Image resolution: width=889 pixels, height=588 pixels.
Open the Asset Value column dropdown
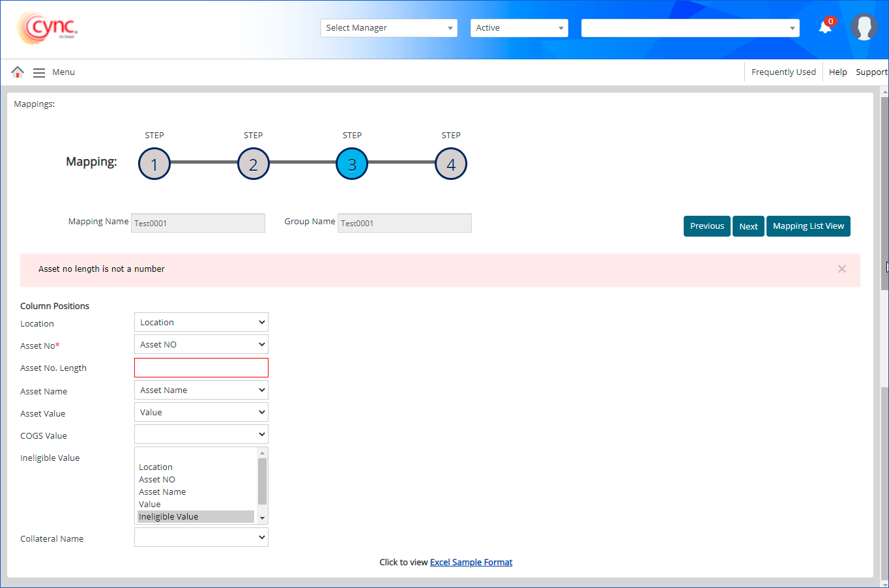(x=201, y=413)
